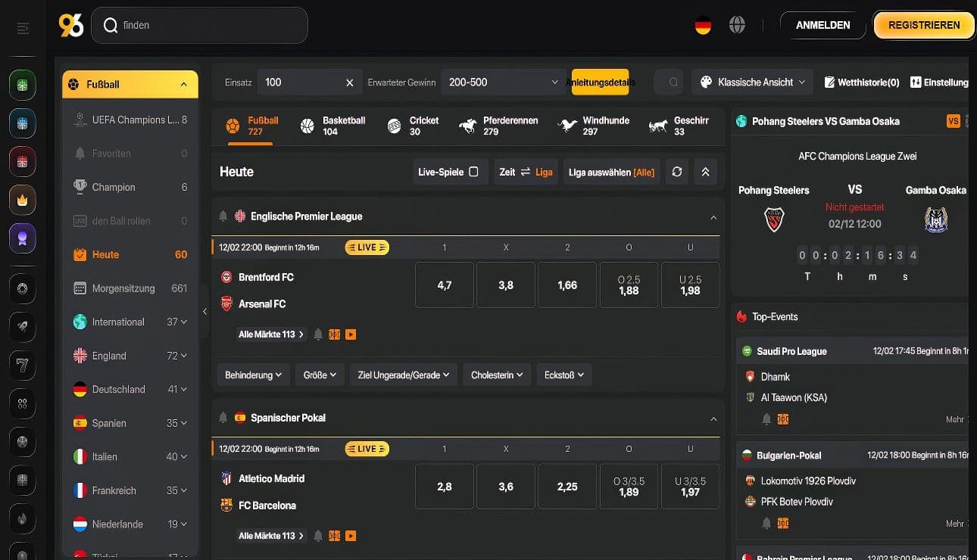Click the pitch statistics icon below Alle Märkte
The image size is (977, 560).
tap(334, 334)
